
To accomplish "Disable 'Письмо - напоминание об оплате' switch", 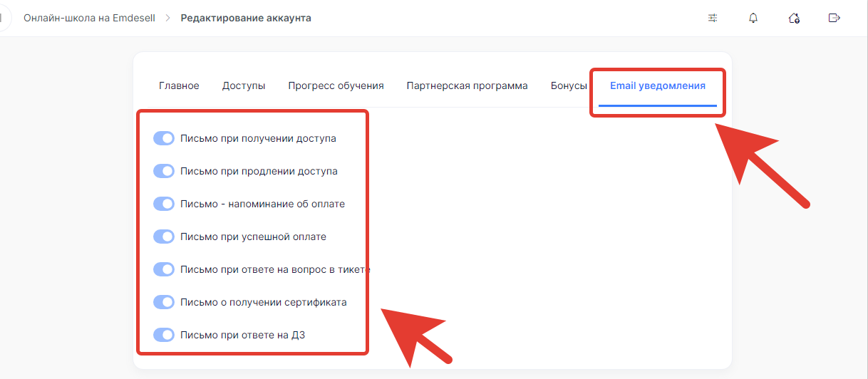I will [x=164, y=204].
